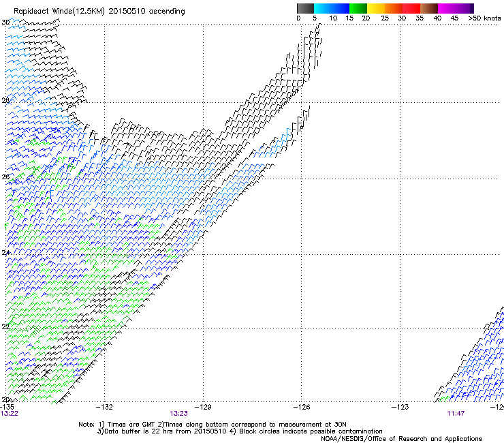Click the latitude label '30'
The height and width of the screenshot is (443, 504).
5,22
